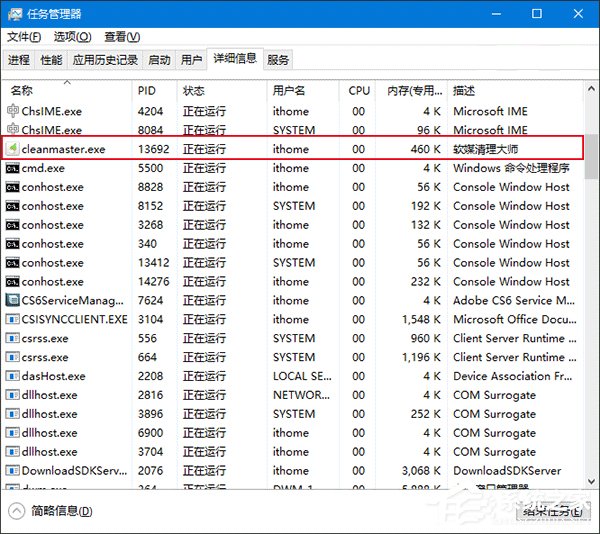Open the 查看(V) menu

(x=122, y=37)
